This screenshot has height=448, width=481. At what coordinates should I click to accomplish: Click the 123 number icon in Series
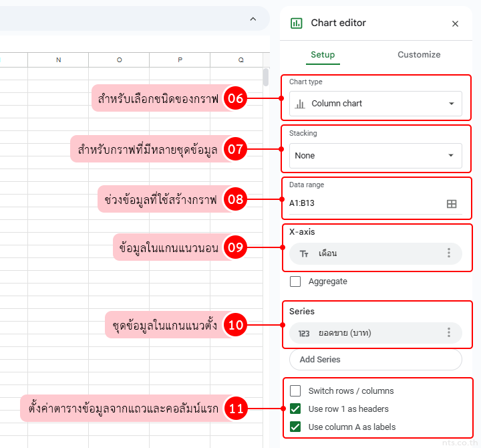coord(304,333)
